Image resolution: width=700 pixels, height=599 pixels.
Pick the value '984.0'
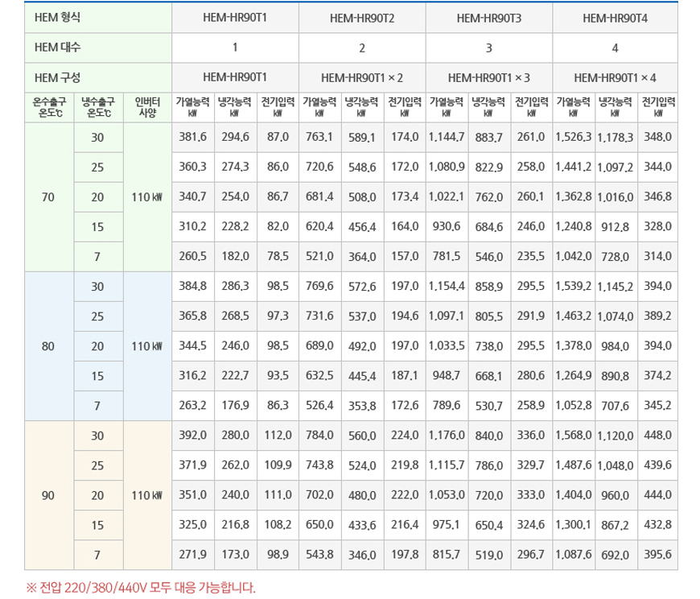pyautogui.click(x=616, y=346)
